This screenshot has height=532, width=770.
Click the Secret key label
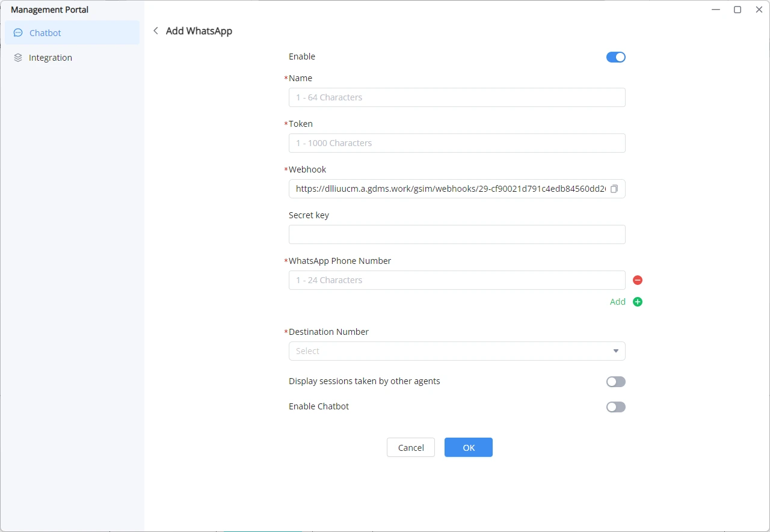coord(309,215)
